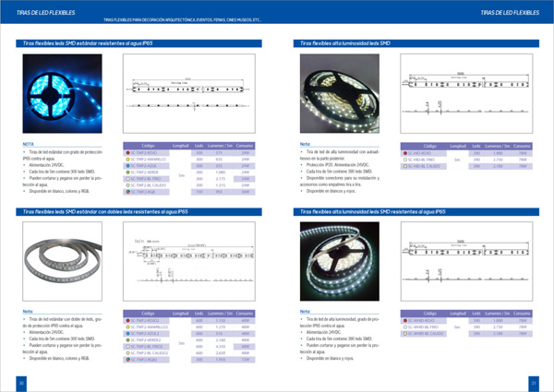Click the green dot beside SC-TWF2-VERDE2
Image resolution: width=554 pixels, height=392 pixels.
click(128, 339)
